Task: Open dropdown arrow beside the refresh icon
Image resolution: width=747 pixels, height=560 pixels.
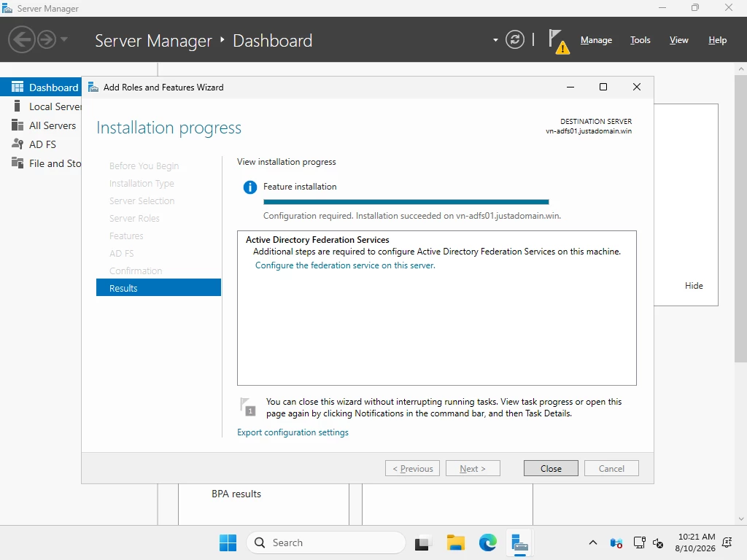Action: point(495,40)
